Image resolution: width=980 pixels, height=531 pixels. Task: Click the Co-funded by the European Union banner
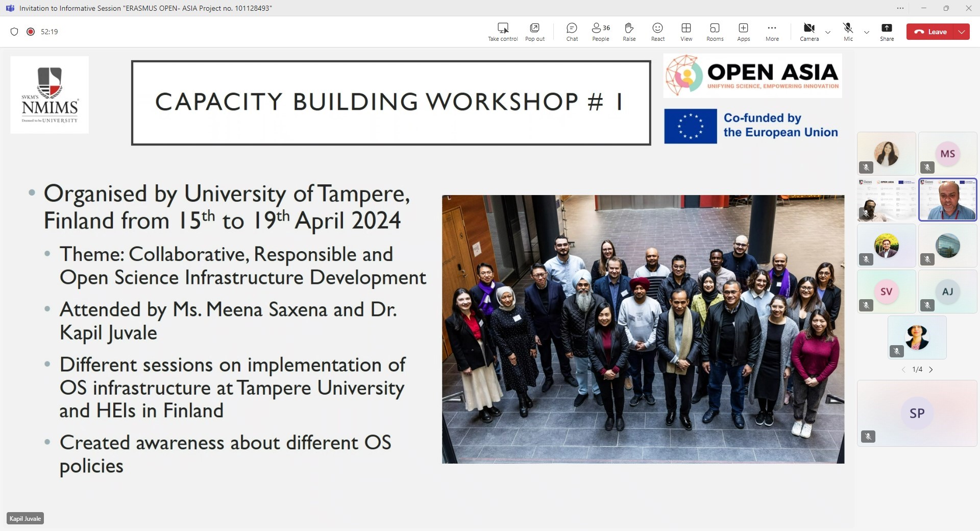point(752,126)
